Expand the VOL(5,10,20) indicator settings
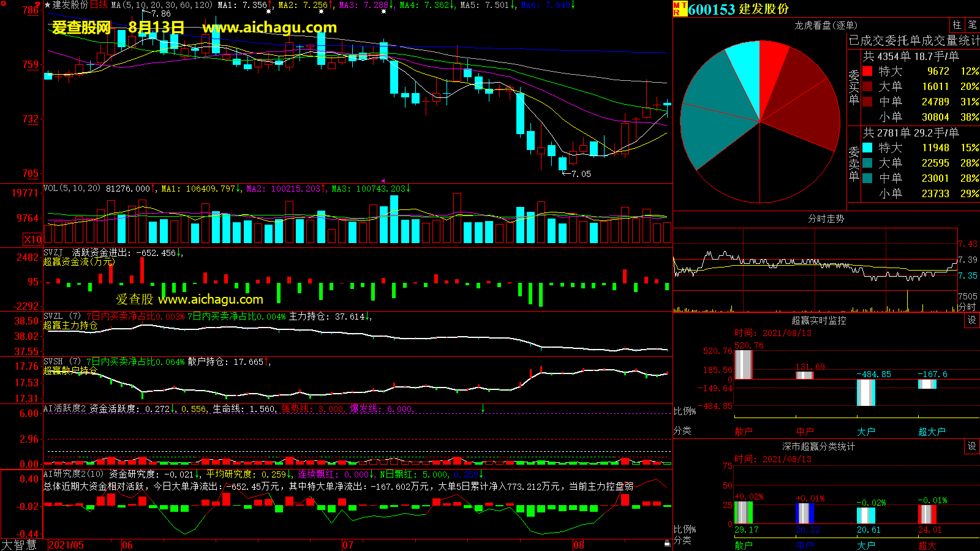980x551 pixels. click(x=72, y=189)
